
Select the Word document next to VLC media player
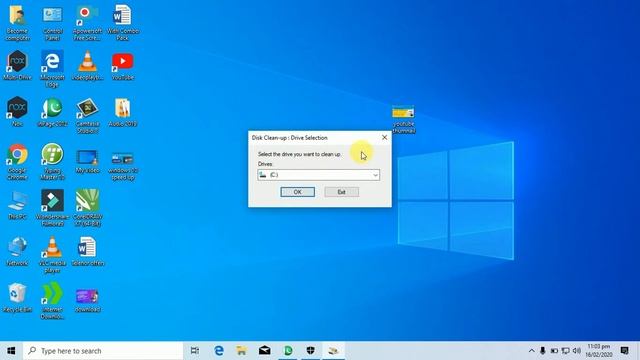(x=87, y=251)
